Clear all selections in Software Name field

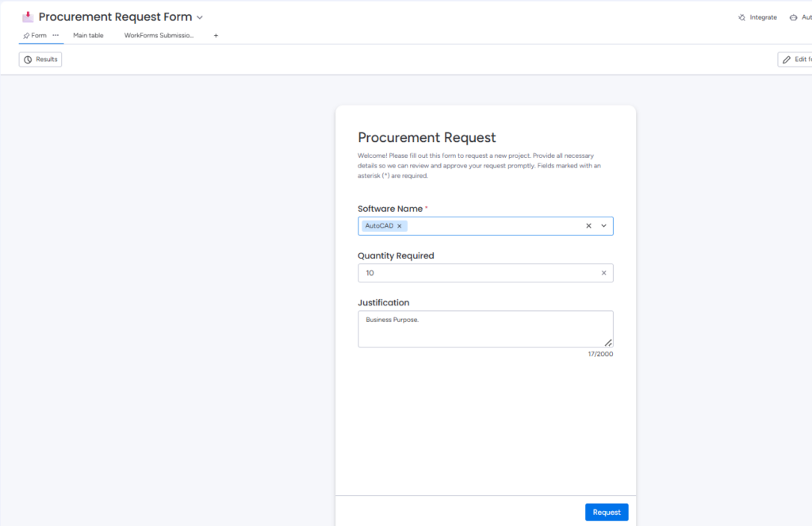pyautogui.click(x=588, y=226)
